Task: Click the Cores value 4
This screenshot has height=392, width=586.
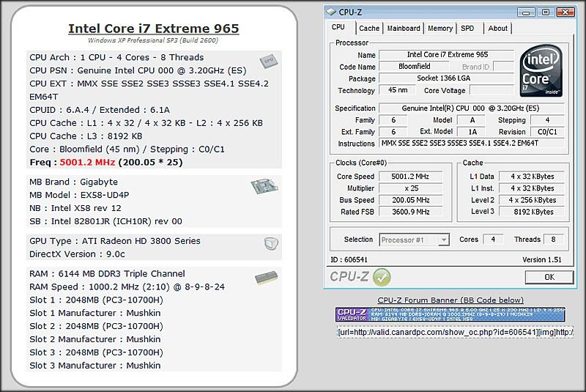Action: 493,240
